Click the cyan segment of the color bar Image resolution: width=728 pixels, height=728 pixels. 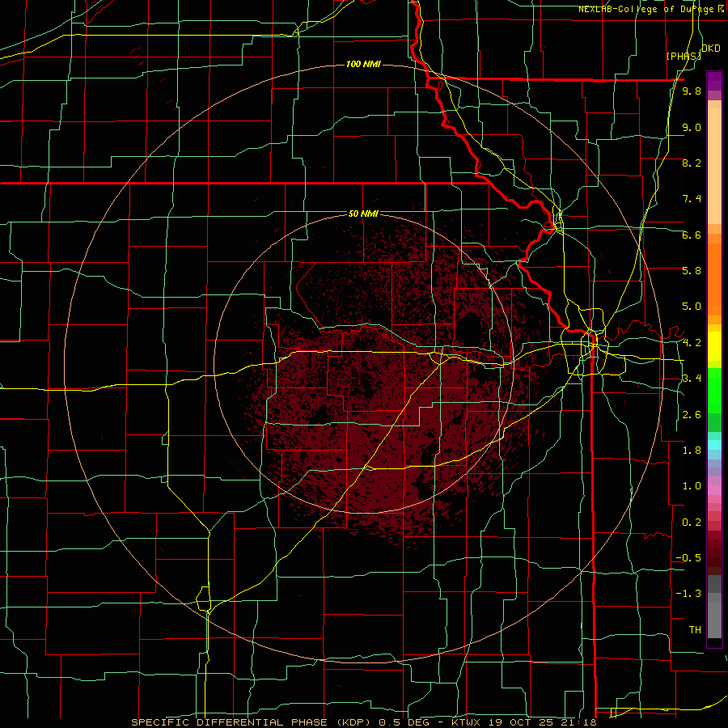click(714, 445)
